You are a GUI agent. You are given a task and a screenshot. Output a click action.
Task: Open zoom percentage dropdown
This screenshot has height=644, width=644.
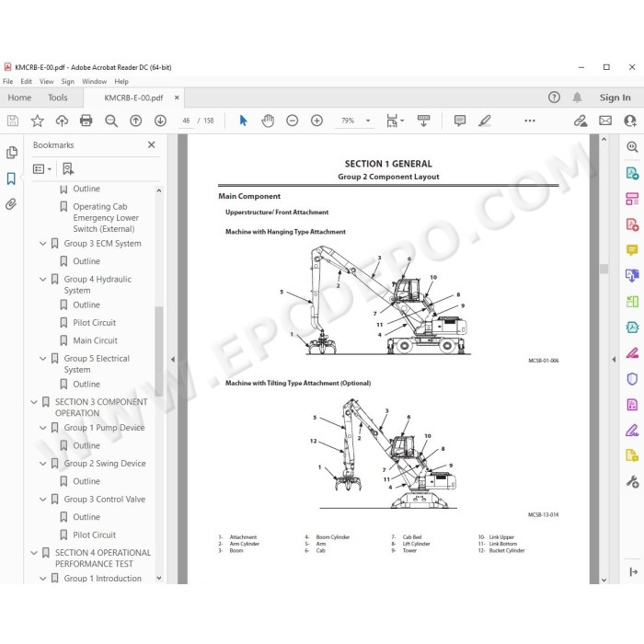pyautogui.click(x=368, y=121)
